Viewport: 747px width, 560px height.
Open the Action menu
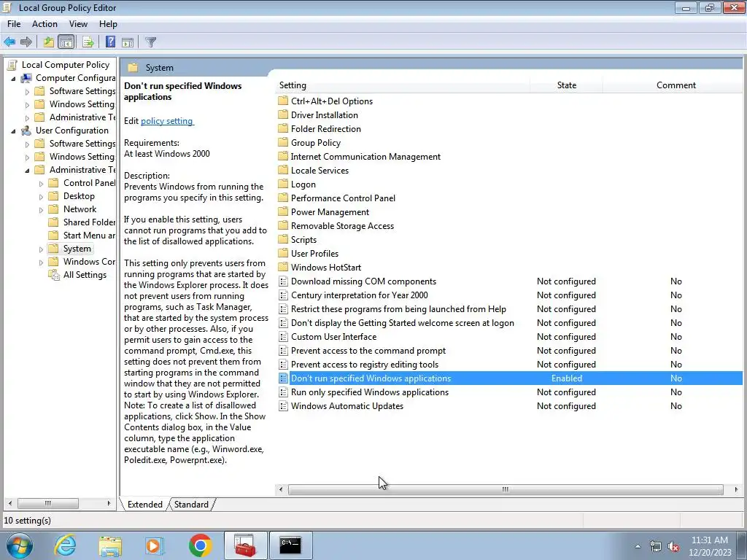tap(44, 24)
